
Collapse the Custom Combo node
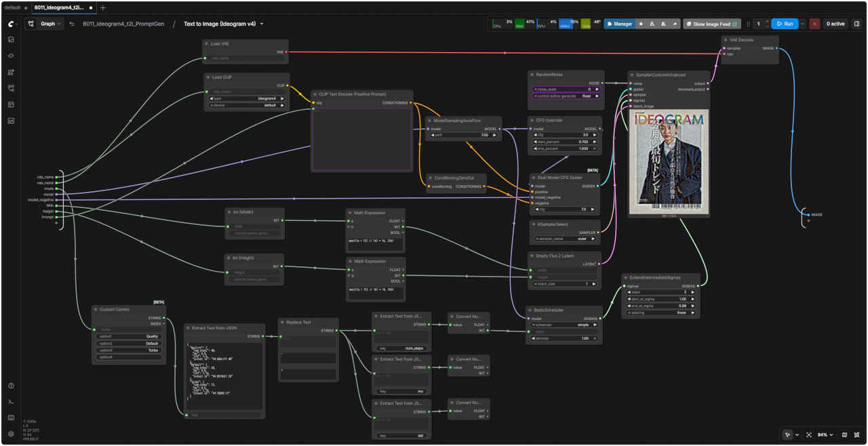pos(96,309)
